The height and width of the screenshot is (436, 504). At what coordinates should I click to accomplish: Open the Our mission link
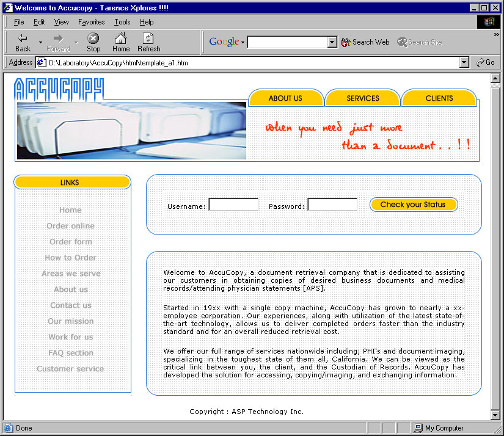pos(71,321)
